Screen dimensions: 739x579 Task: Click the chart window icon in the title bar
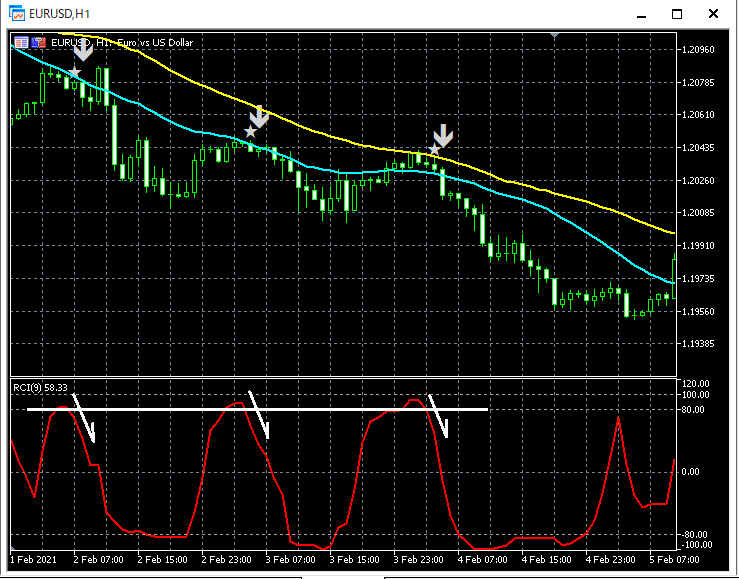pos(17,13)
